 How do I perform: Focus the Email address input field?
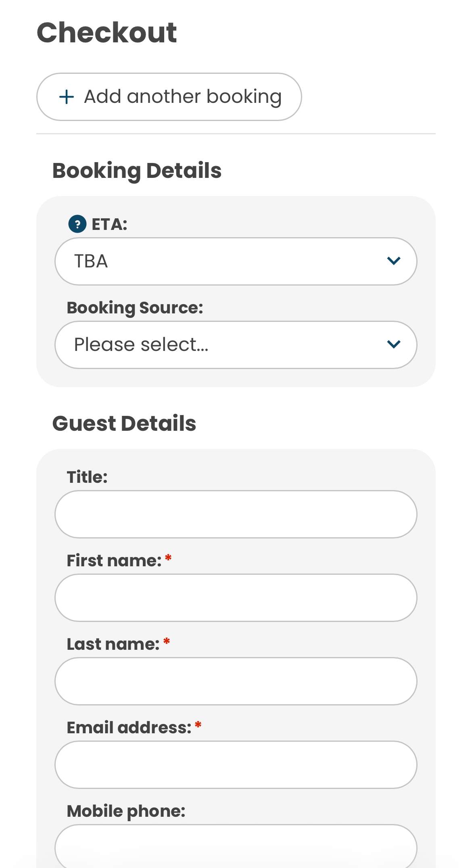(236, 765)
